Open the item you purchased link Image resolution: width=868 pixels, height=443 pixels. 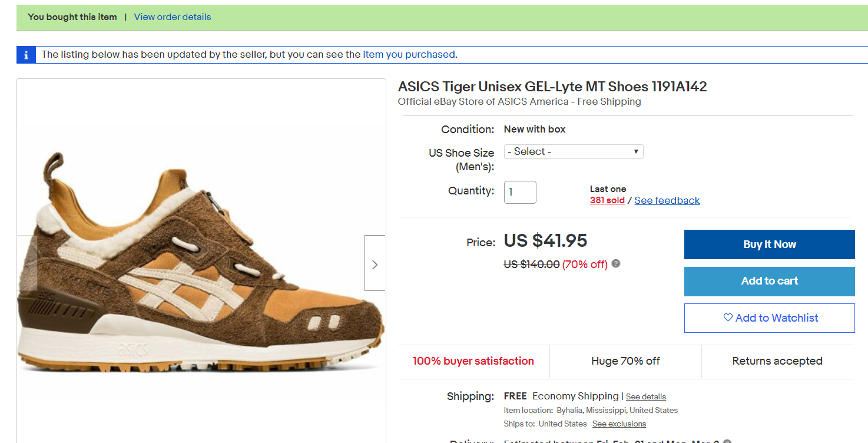click(x=409, y=55)
